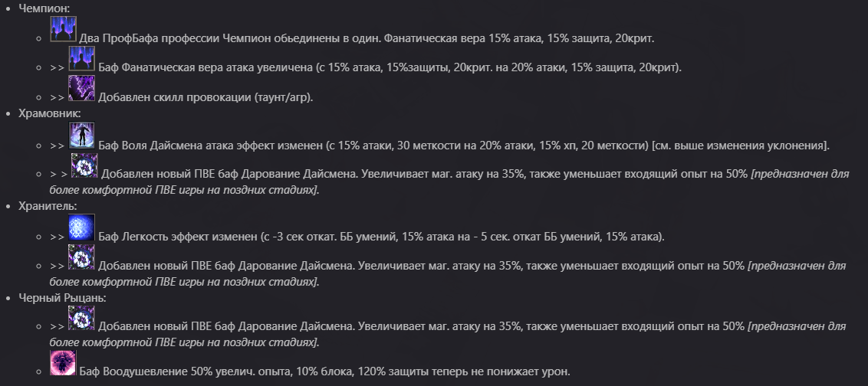This screenshot has height=386, width=868.
Task: Click the Воодушевление buff description text
Action: click(x=325, y=371)
